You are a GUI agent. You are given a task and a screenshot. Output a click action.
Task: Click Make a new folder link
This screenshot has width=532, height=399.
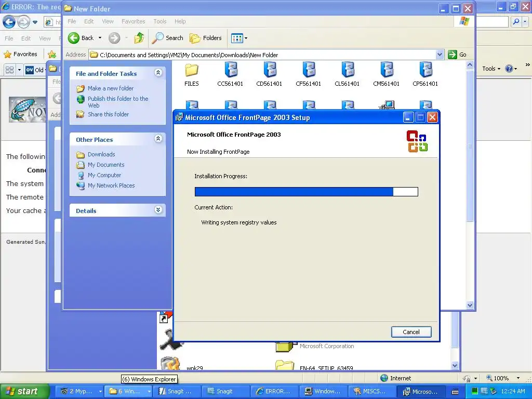click(111, 88)
